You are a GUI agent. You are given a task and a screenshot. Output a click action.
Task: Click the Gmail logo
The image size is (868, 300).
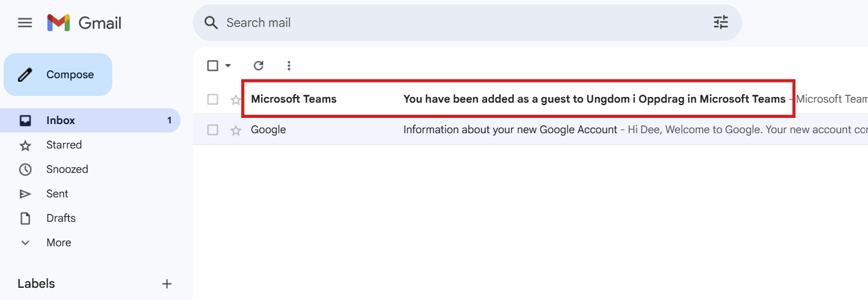pos(85,23)
